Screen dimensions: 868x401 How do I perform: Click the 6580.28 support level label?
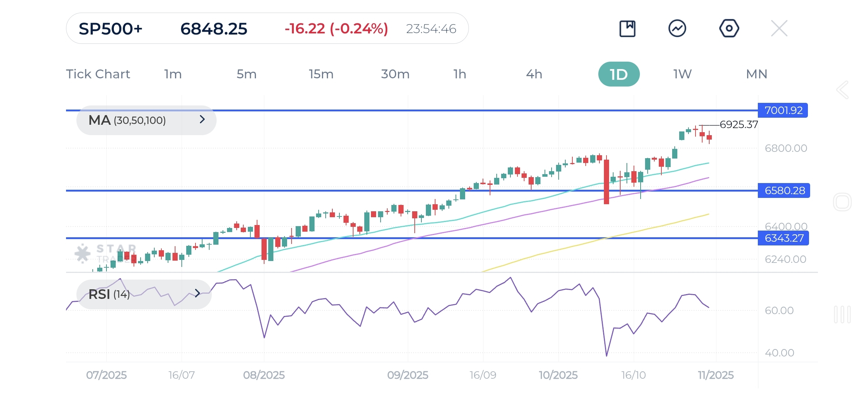[x=783, y=191]
